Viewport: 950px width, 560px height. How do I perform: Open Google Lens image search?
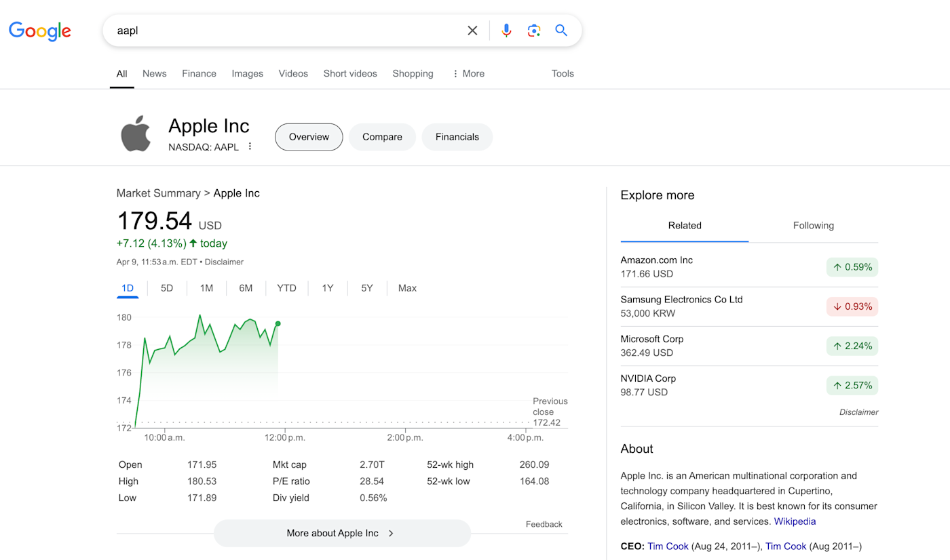point(534,31)
